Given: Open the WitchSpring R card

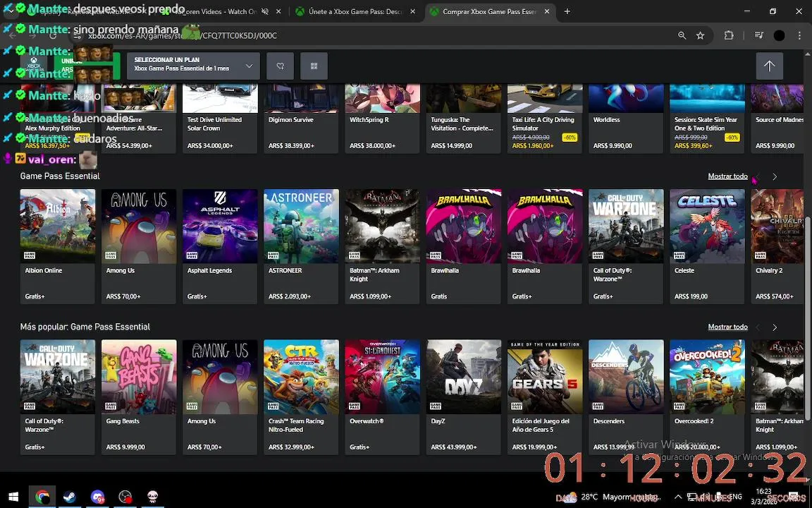Looking at the screenshot, I should tap(382, 119).
